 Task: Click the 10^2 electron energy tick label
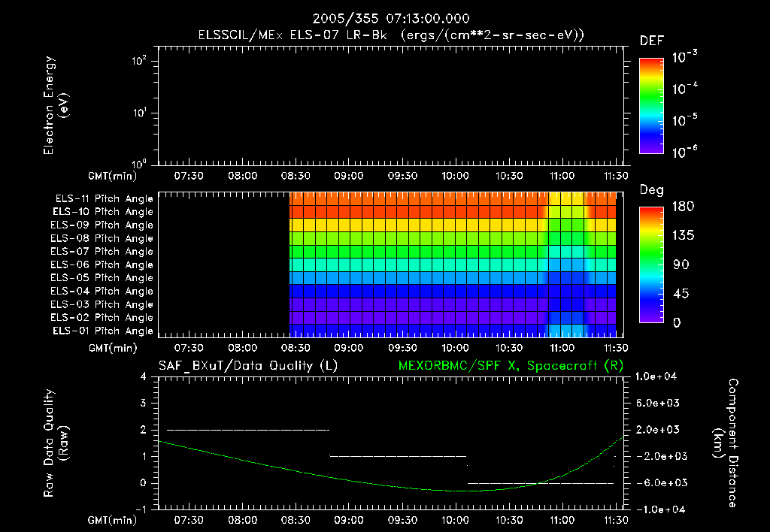[x=139, y=61]
